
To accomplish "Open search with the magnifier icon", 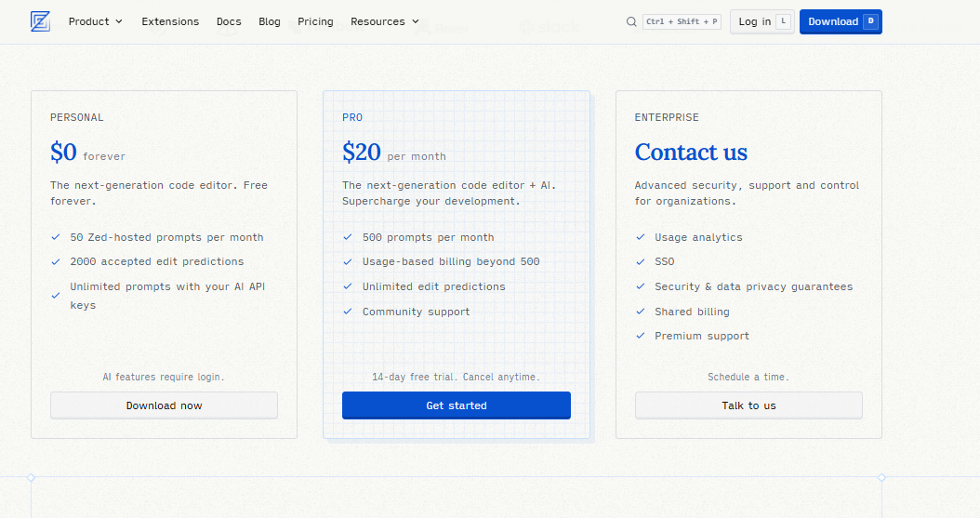I will 631,22.
